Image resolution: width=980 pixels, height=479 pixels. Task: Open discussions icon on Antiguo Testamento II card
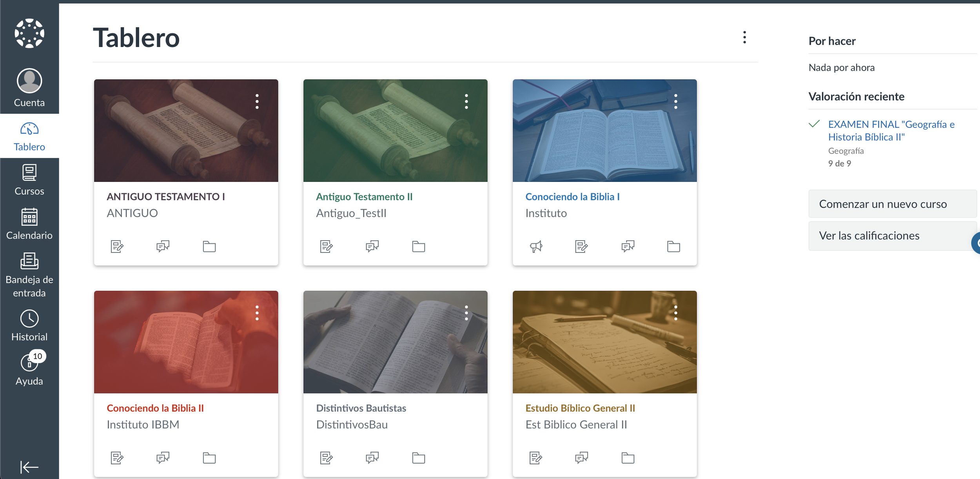[372, 247]
